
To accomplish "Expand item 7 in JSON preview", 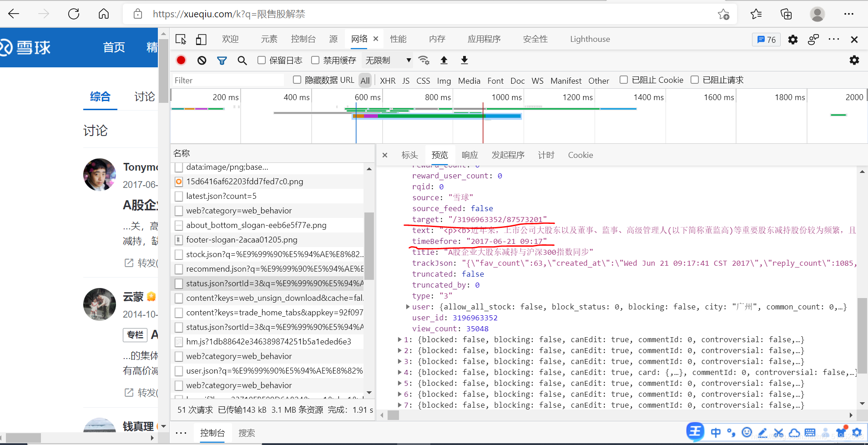I will pyautogui.click(x=399, y=405).
